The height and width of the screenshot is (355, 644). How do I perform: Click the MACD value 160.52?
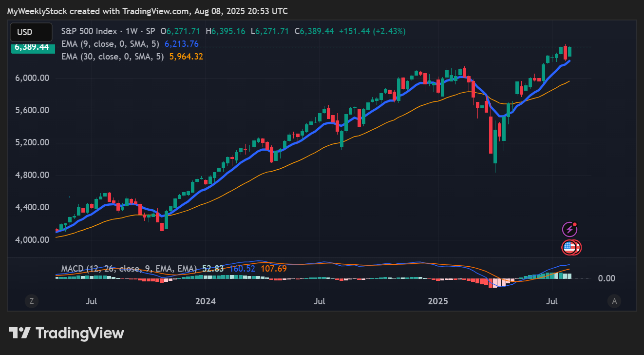243,269
